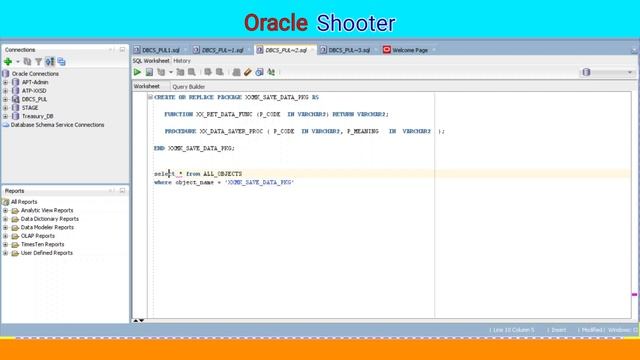
Task: Click the Modified status bar entry
Action: [592, 330]
